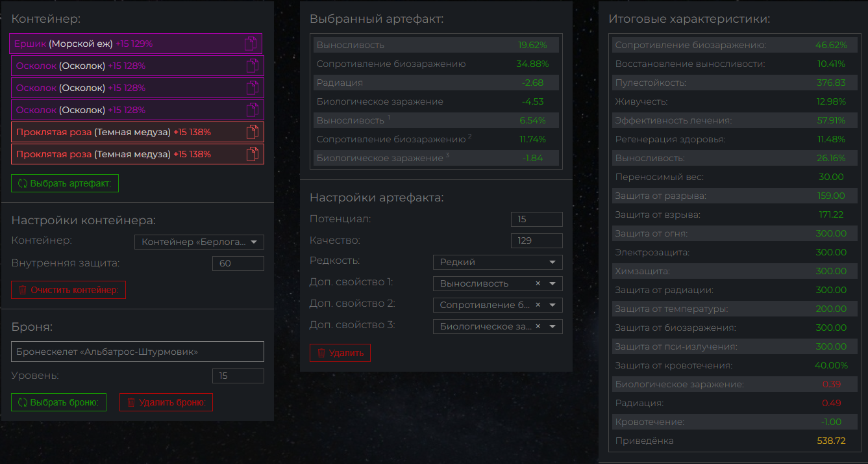This screenshot has width=868, height=464.
Task: Copy the first Проклятая роза artifact
Action: [x=253, y=133]
